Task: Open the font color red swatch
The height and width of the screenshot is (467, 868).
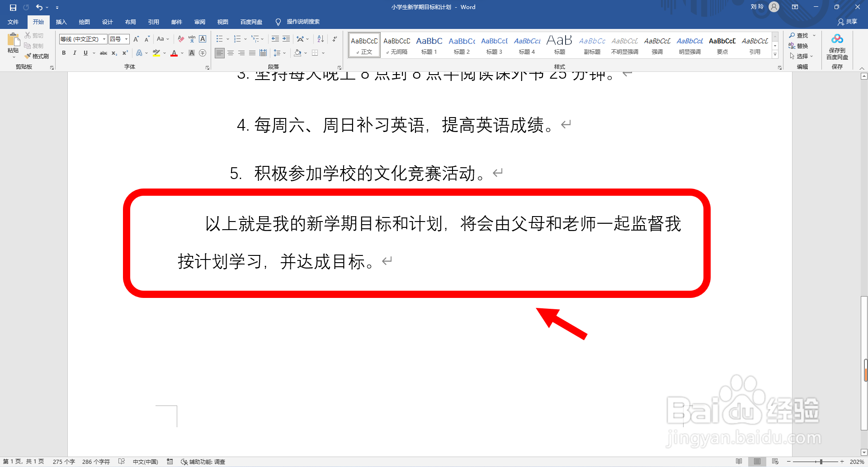Action: click(174, 53)
